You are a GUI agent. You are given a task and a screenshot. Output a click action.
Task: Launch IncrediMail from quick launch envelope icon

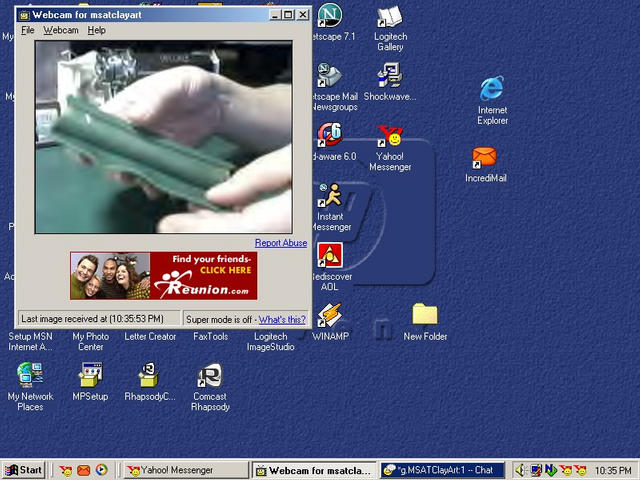pyautogui.click(x=84, y=471)
